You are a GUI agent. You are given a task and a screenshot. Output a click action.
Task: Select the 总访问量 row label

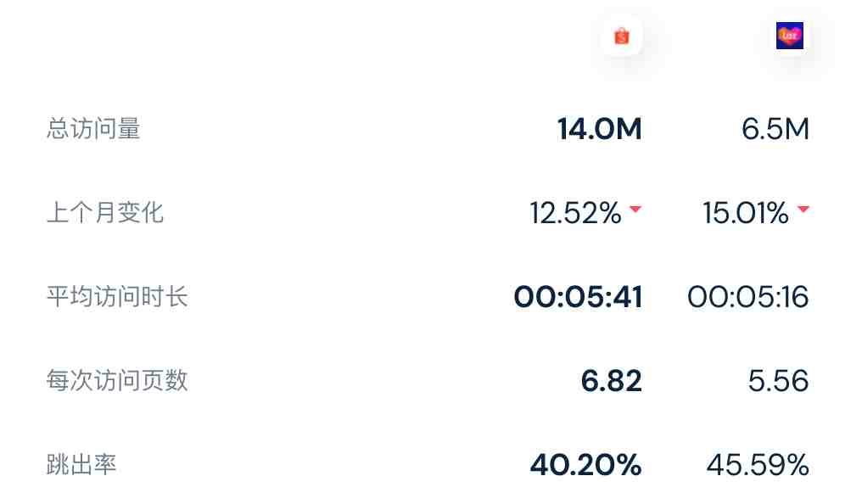tap(93, 129)
